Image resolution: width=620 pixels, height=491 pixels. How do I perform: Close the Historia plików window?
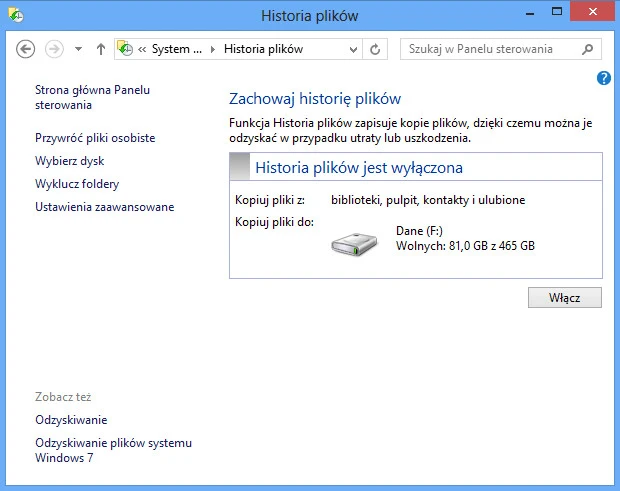coord(592,11)
